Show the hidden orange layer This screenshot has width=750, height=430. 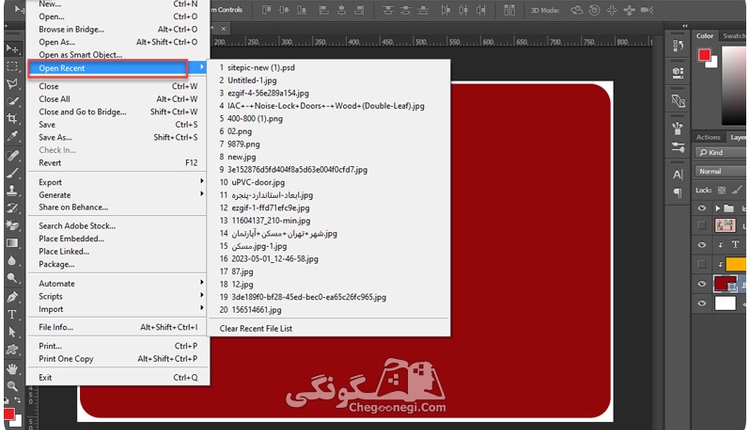click(702, 264)
